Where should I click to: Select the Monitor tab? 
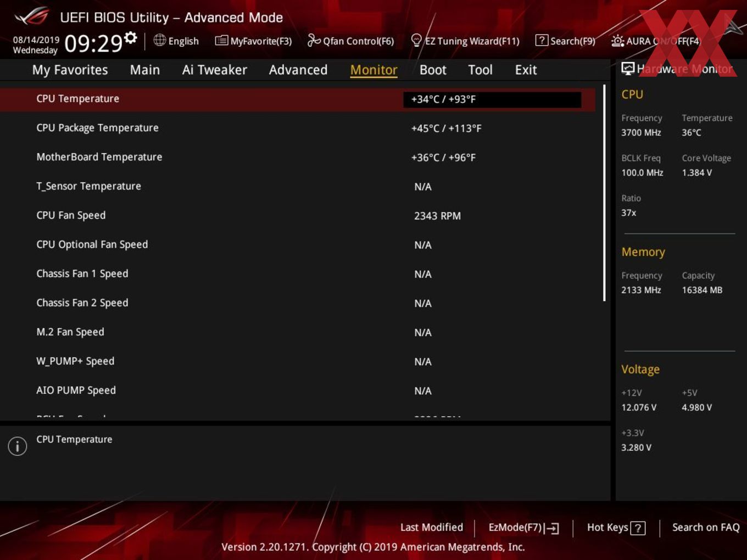click(x=374, y=70)
